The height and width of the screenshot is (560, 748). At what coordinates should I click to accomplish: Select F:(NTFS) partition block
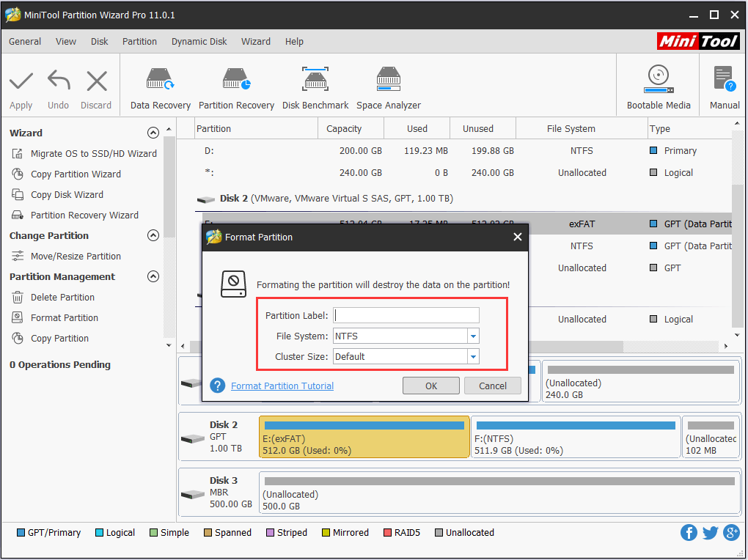coord(576,437)
